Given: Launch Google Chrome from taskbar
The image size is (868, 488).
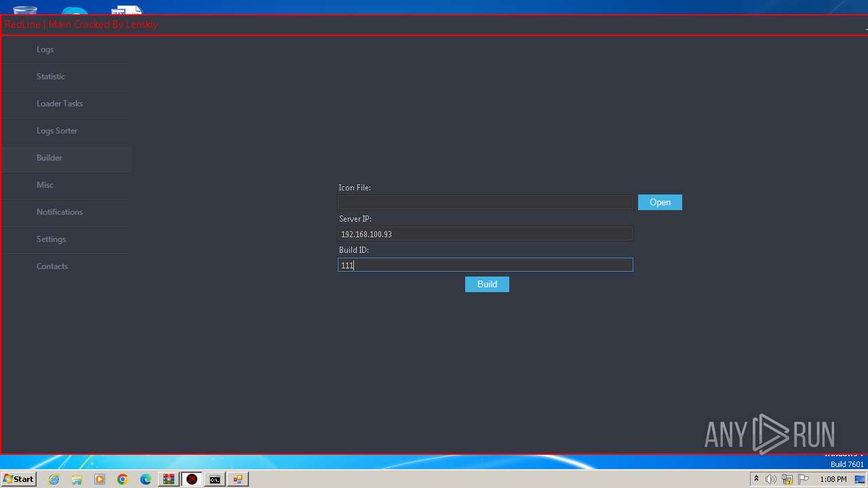Looking at the screenshot, I should (x=123, y=479).
